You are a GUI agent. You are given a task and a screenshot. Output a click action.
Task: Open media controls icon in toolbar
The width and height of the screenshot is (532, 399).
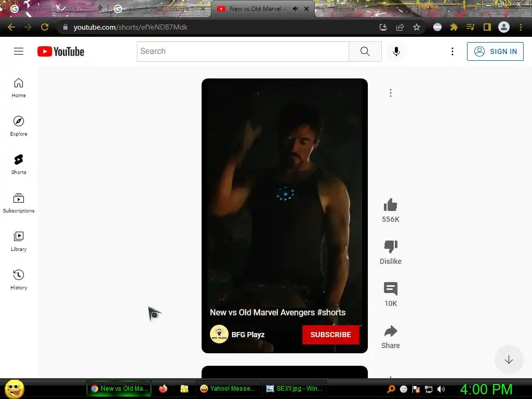[471, 27]
